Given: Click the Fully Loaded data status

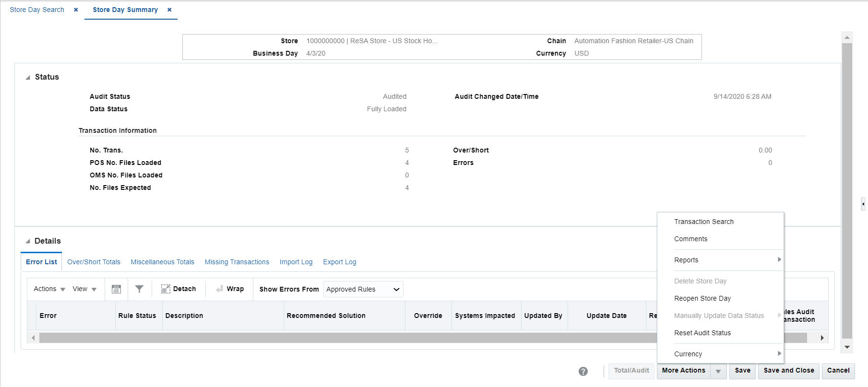Looking at the screenshot, I should (x=386, y=109).
